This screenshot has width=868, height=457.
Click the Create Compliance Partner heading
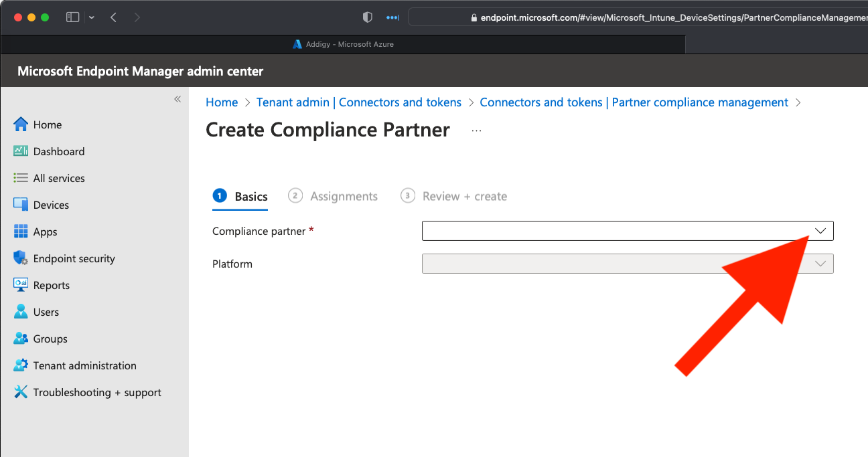(x=328, y=130)
